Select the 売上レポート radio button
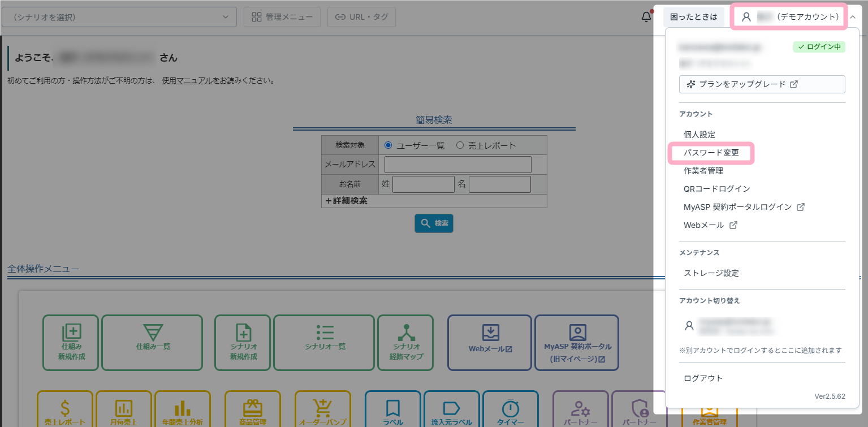 pyautogui.click(x=460, y=145)
